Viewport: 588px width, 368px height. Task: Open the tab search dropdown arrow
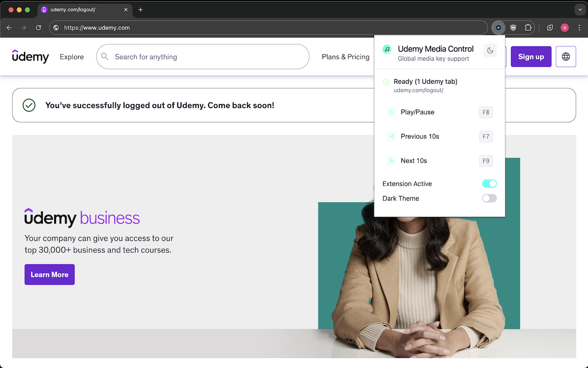(579, 10)
